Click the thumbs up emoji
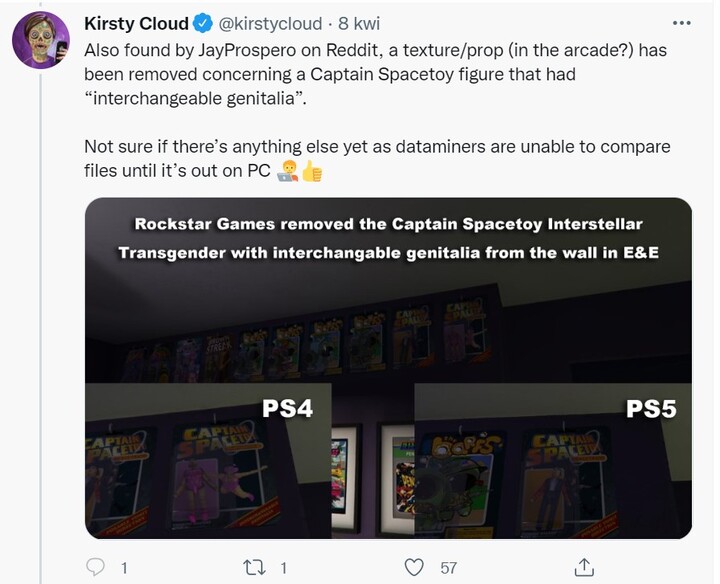This screenshot has width=720, height=584. [x=312, y=171]
